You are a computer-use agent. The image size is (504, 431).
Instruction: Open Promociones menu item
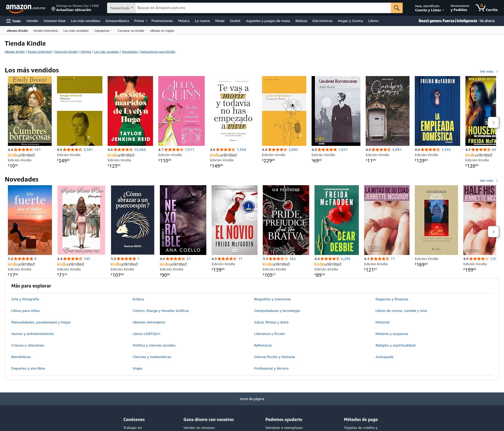(x=162, y=21)
